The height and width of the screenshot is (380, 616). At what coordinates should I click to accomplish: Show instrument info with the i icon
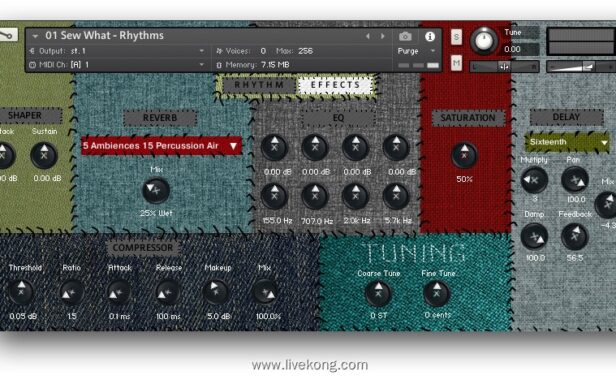[x=430, y=37]
